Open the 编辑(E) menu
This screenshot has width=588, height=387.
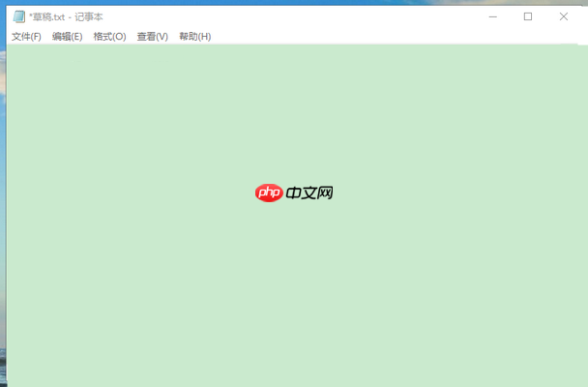coord(67,37)
